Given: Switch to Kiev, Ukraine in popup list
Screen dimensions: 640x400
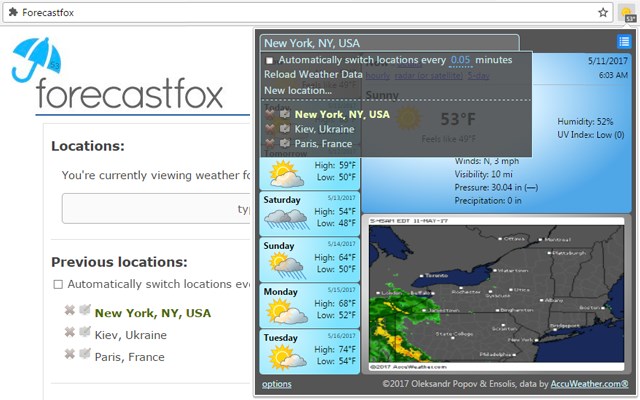Looking at the screenshot, I should click(324, 129).
